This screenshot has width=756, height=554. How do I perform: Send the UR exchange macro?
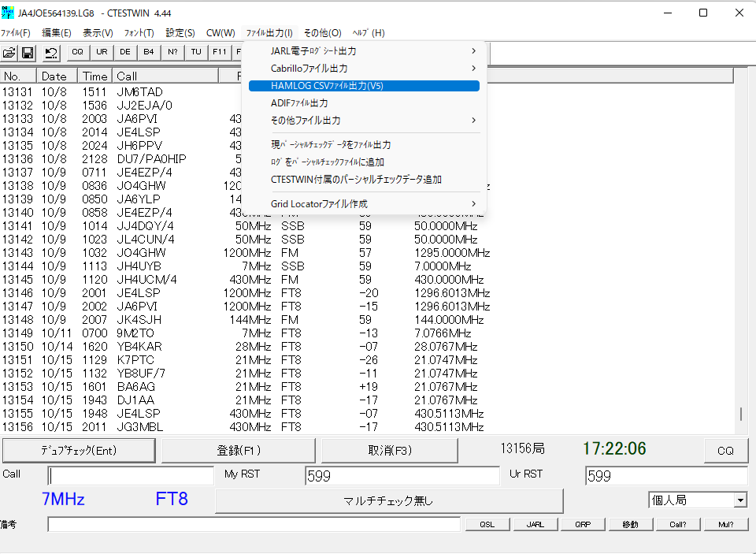pos(101,52)
